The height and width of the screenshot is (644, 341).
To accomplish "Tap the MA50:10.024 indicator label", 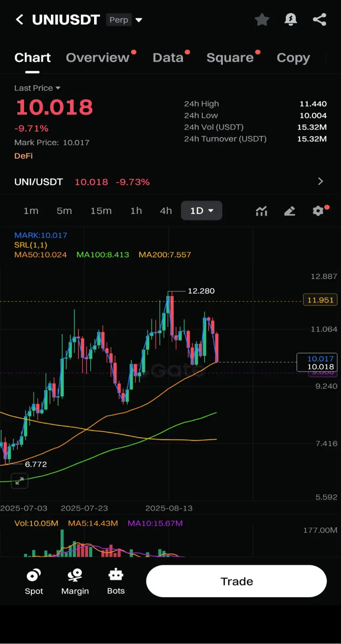I will point(40,255).
